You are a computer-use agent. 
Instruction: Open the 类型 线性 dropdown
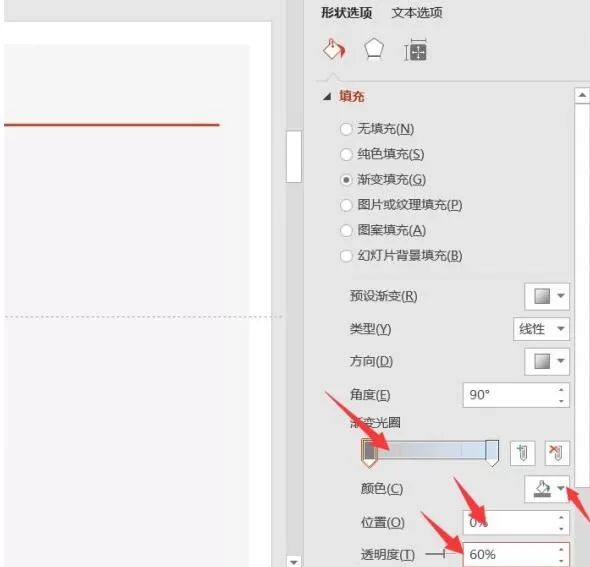(541, 329)
